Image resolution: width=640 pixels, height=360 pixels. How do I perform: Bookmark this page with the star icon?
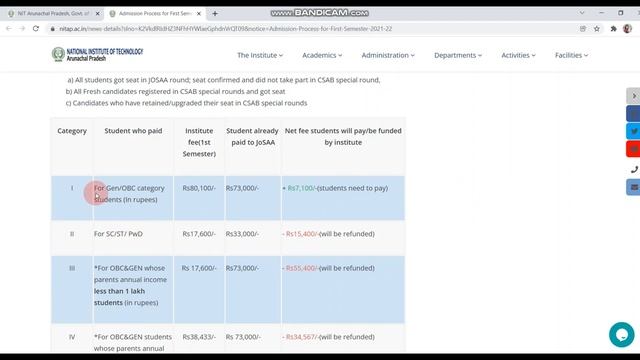pos(597,29)
